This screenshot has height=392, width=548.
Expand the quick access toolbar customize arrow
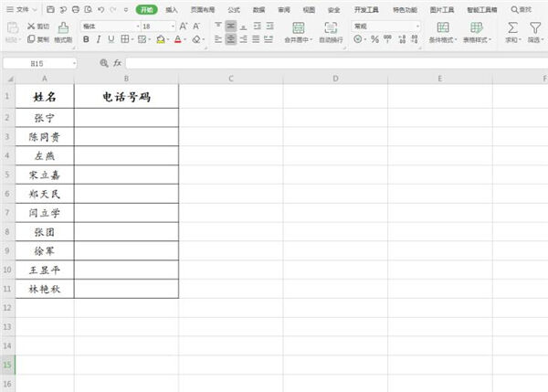point(126,10)
